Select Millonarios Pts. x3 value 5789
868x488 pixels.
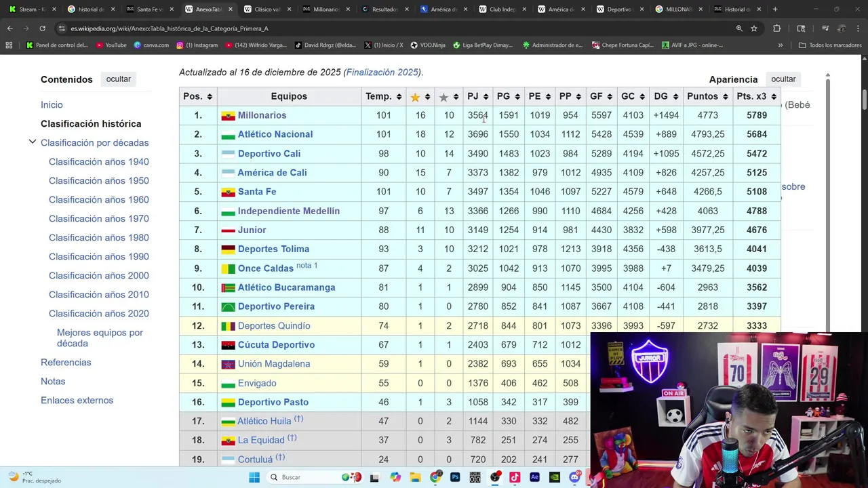tap(757, 115)
